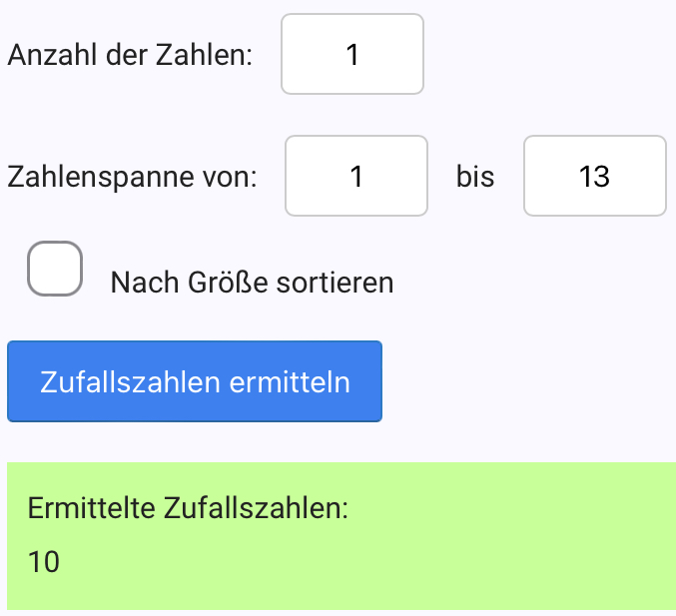Tick the empty square sort checkbox
Viewport: 676px width, 616px height.
tap(54, 269)
